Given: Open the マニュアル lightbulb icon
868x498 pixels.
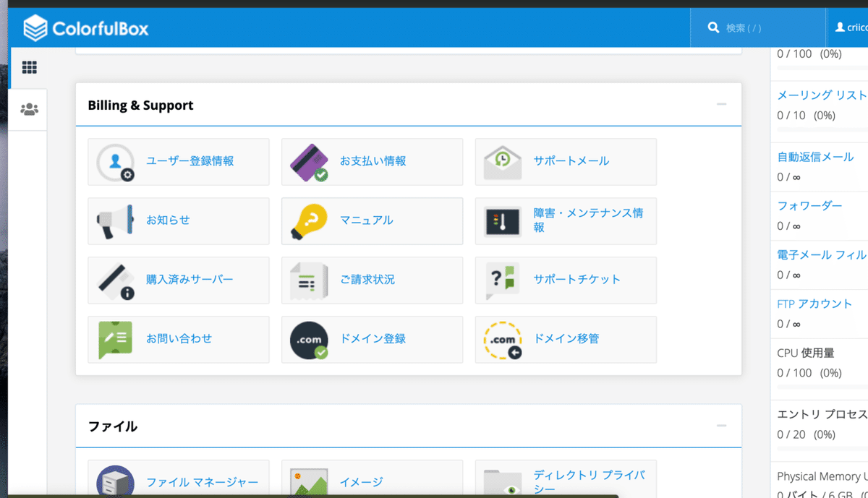Looking at the screenshot, I should click(310, 220).
